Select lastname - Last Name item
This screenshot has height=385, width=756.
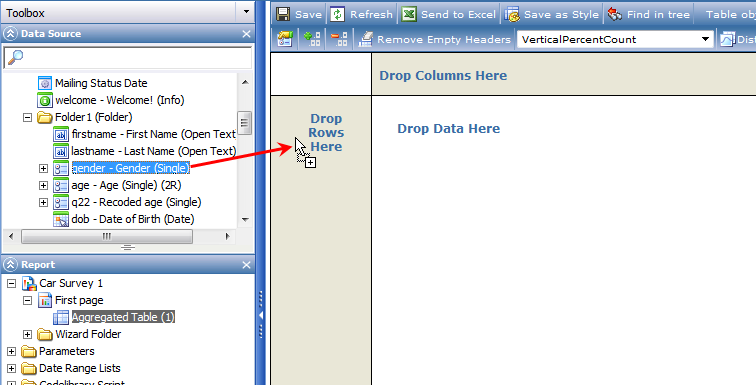[153, 151]
